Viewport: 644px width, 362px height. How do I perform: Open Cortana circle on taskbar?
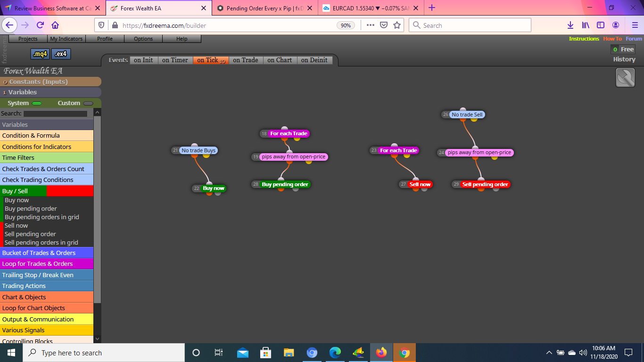[196, 353]
